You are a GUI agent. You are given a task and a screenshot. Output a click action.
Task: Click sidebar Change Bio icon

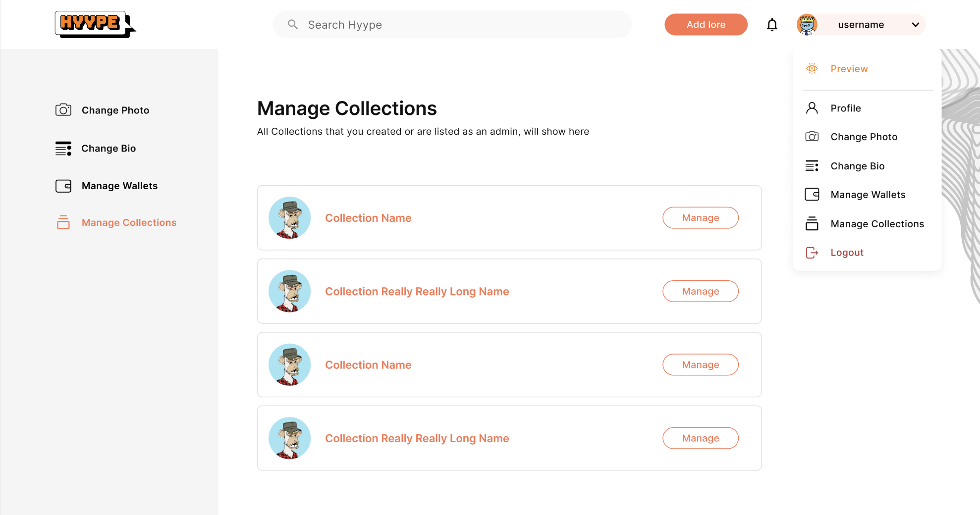click(x=63, y=149)
